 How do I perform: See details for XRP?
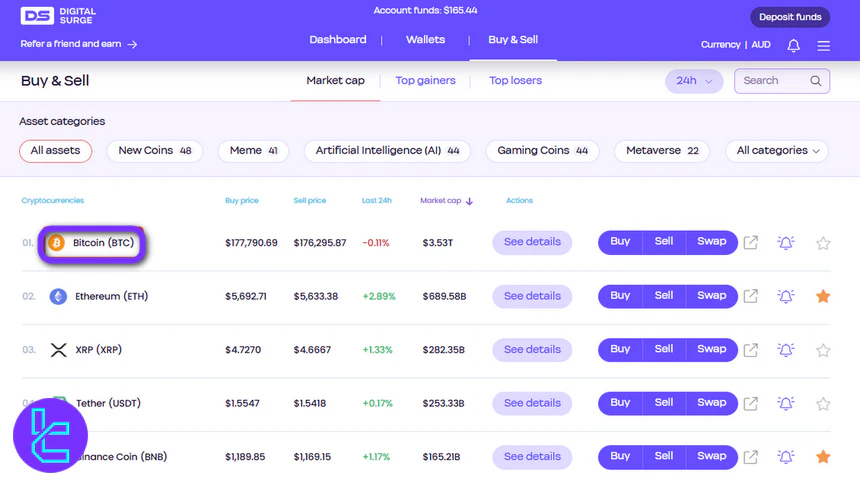click(x=532, y=350)
